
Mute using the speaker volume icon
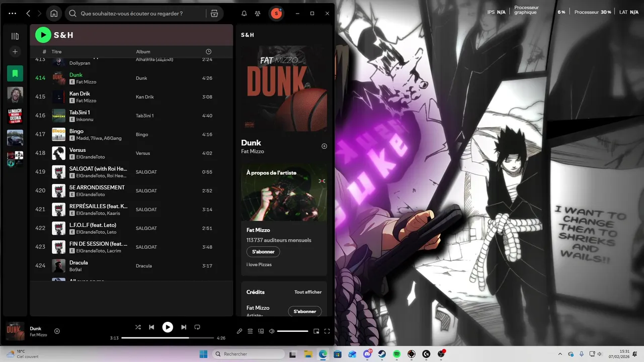pyautogui.click(x=272, y=331)
